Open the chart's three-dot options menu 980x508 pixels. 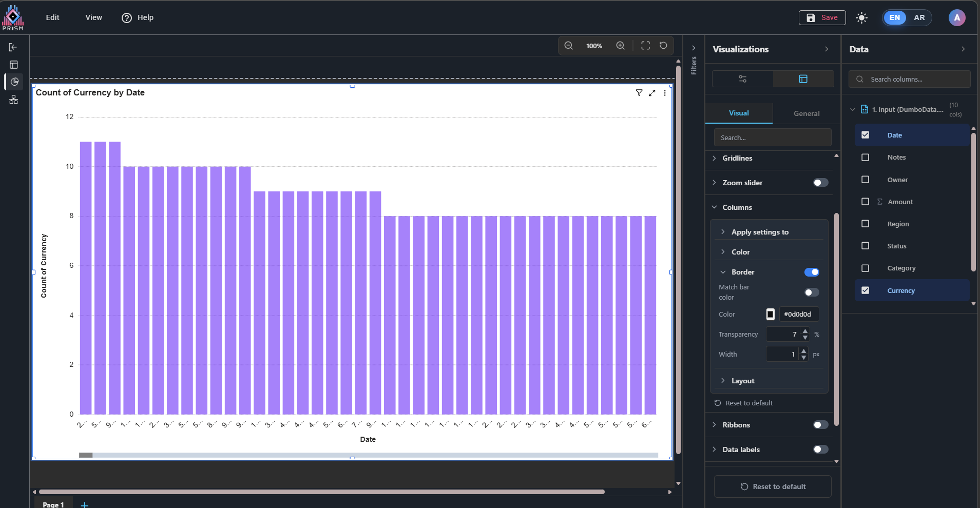[x=665, y=93]
